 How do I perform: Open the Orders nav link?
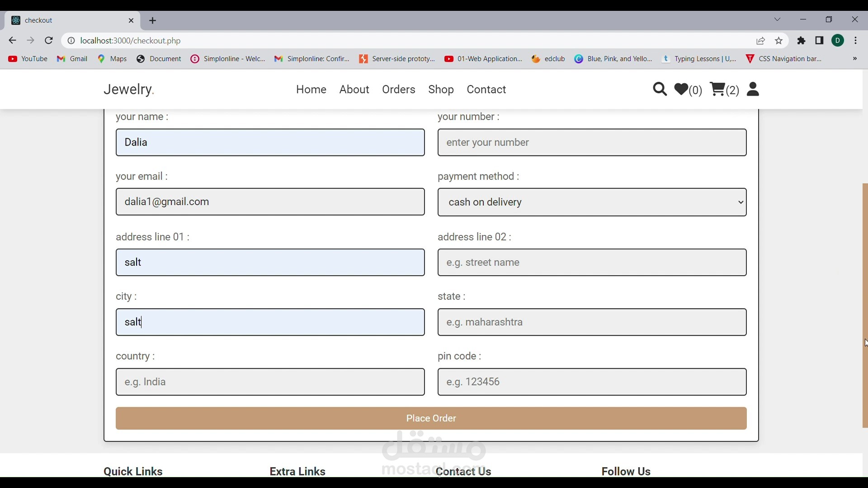(399, 89)
